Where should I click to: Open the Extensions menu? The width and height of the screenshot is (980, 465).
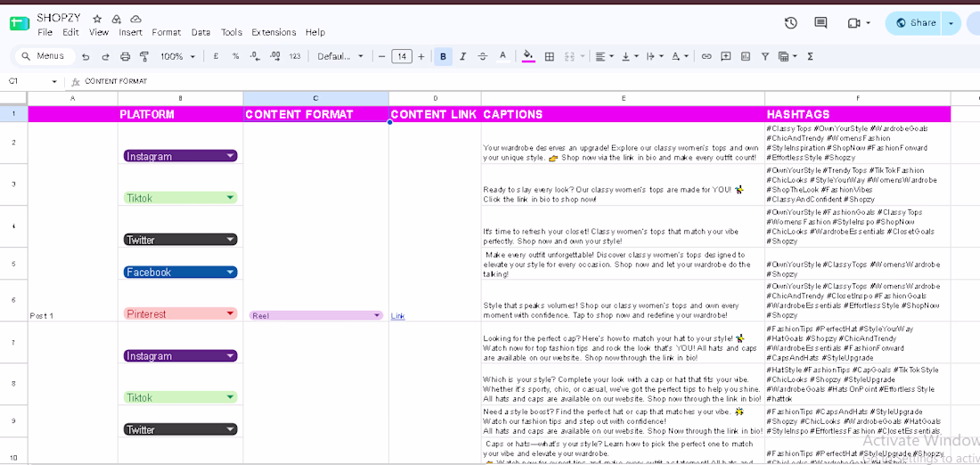tap(274, 32)
